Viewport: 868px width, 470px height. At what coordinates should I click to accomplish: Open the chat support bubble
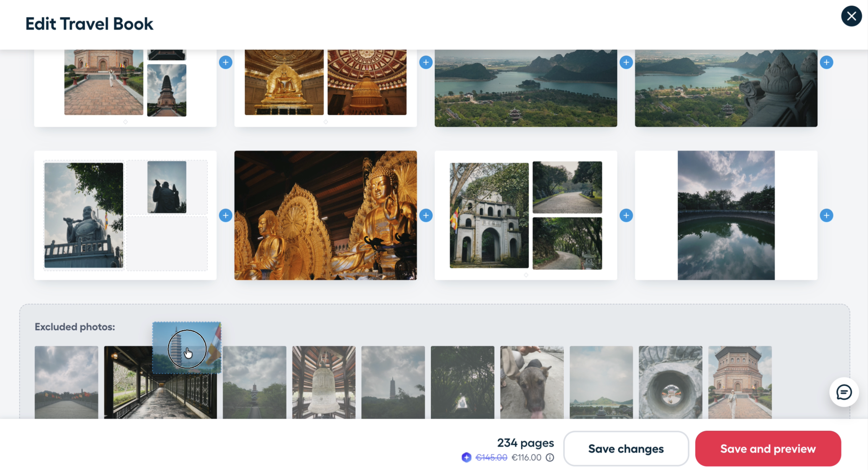[x=844, y=392]
